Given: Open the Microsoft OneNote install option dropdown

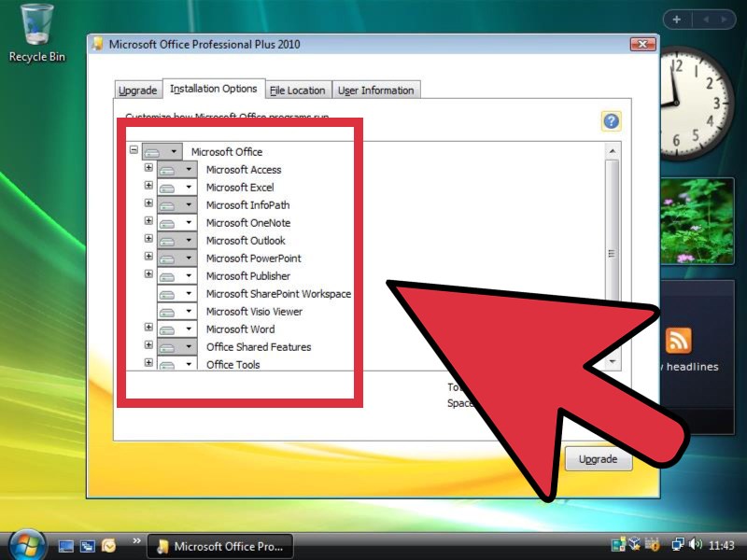Looking at the screenshot, I should tap(177, 223).
